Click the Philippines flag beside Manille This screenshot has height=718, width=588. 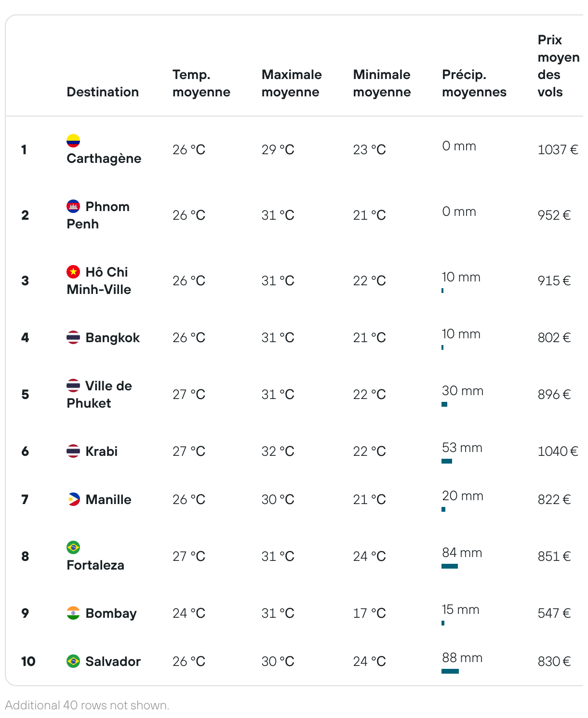point(73,499)
